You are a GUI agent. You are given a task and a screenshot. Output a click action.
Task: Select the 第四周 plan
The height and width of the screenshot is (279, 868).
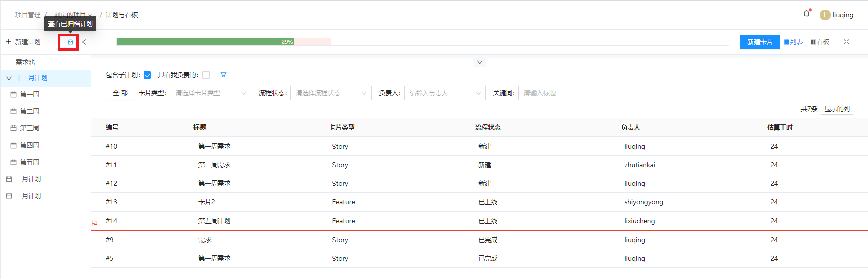(x=29, y=145)
